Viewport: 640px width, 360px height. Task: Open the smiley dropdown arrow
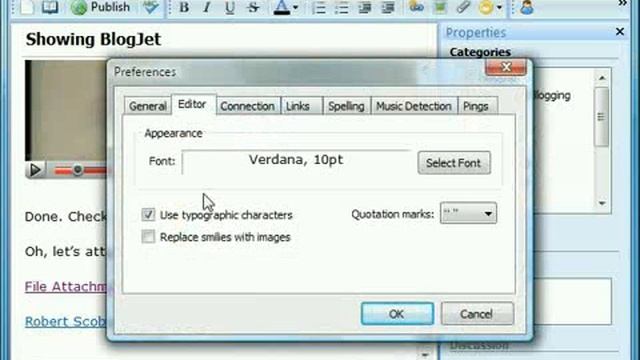point(499,7)
